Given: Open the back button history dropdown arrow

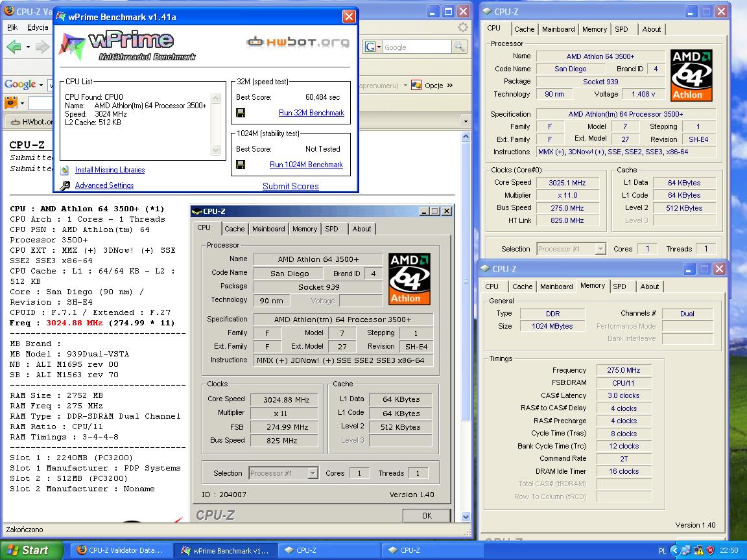Looking at the screenshot, I should pos(28,47).
